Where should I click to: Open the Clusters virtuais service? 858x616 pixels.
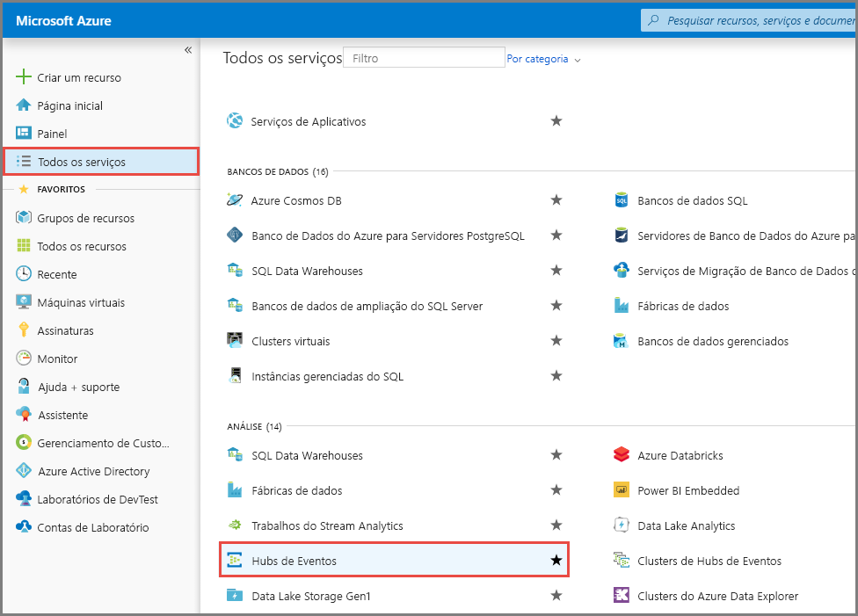(x=289, y=340)
